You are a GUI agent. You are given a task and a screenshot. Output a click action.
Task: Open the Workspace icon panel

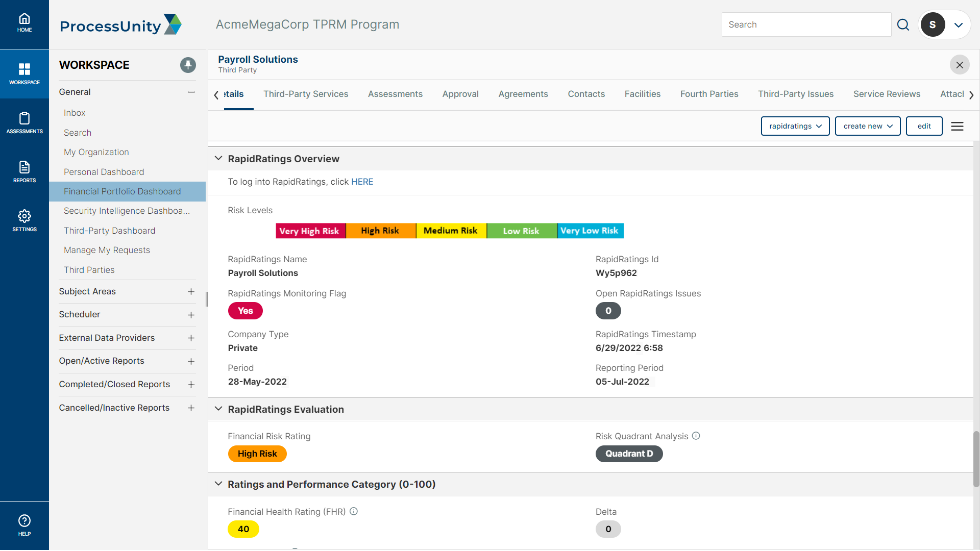(x=24, y=73)
